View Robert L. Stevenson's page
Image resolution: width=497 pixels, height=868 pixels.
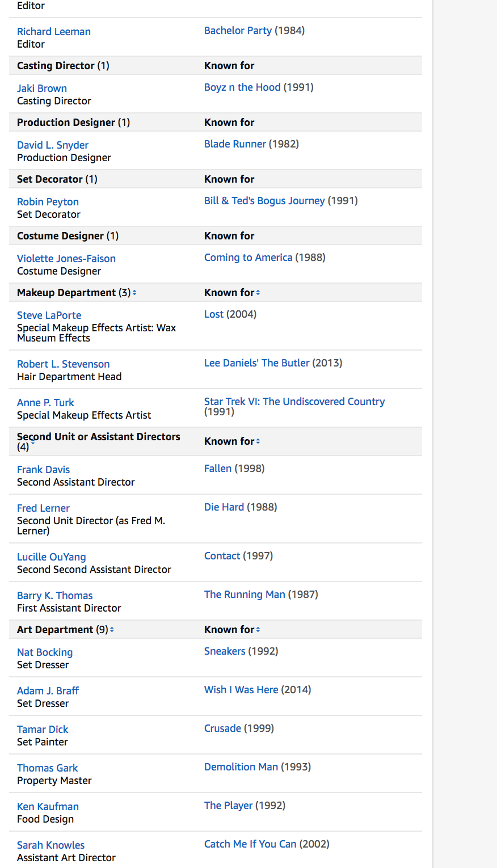tap(64, 364)
